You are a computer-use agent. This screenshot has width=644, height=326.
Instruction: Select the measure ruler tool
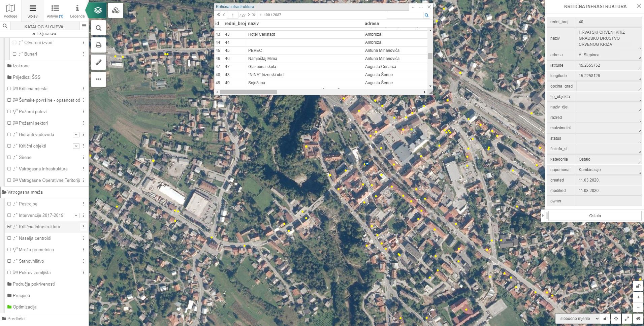(x=98, y=62)
